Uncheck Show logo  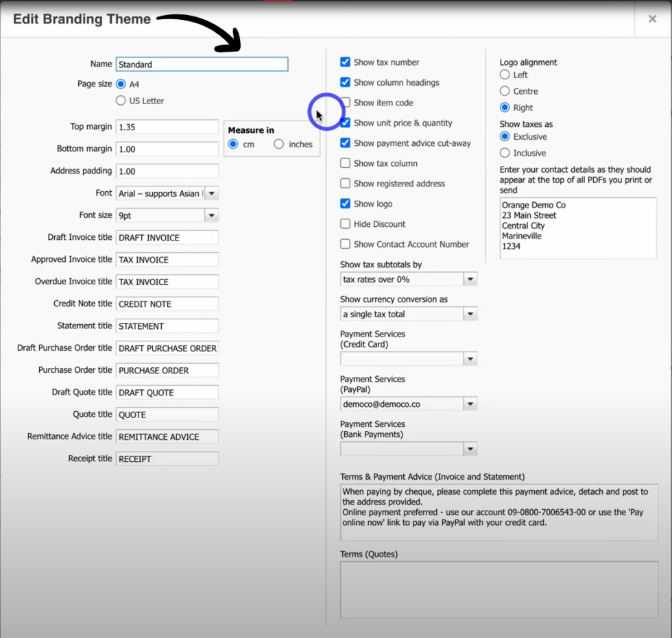click(x=345, y=204)
